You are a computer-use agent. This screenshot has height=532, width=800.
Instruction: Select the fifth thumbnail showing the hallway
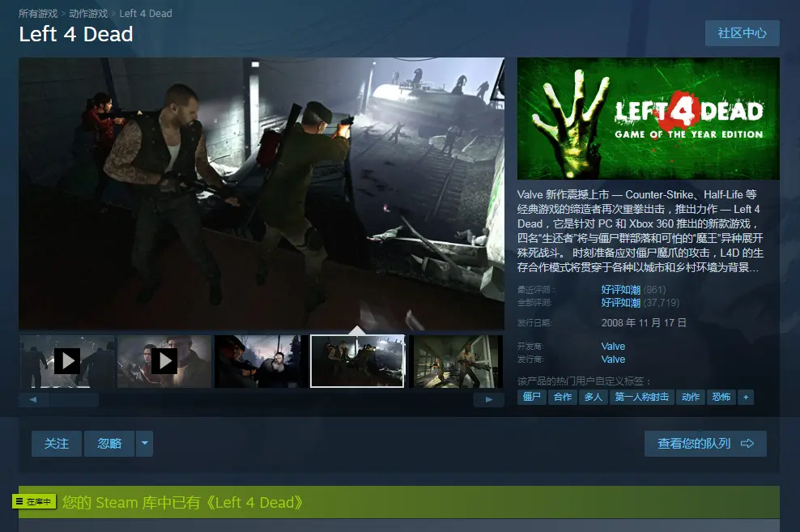(x=455, y=361)
